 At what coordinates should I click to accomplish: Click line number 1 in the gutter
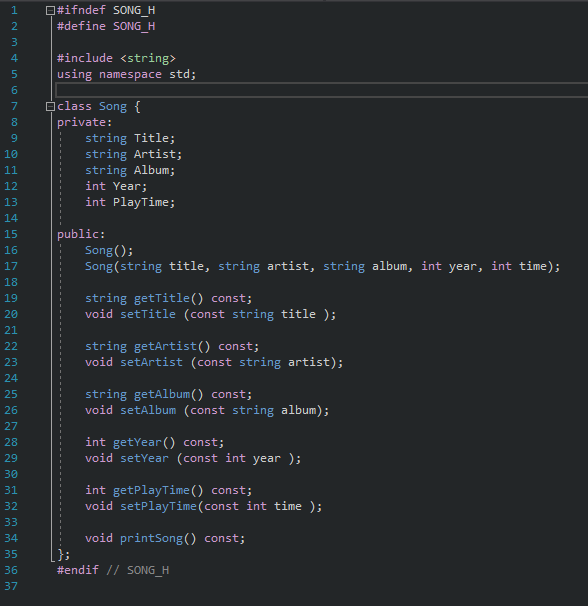pyautogui.click(x=14, y=10)
